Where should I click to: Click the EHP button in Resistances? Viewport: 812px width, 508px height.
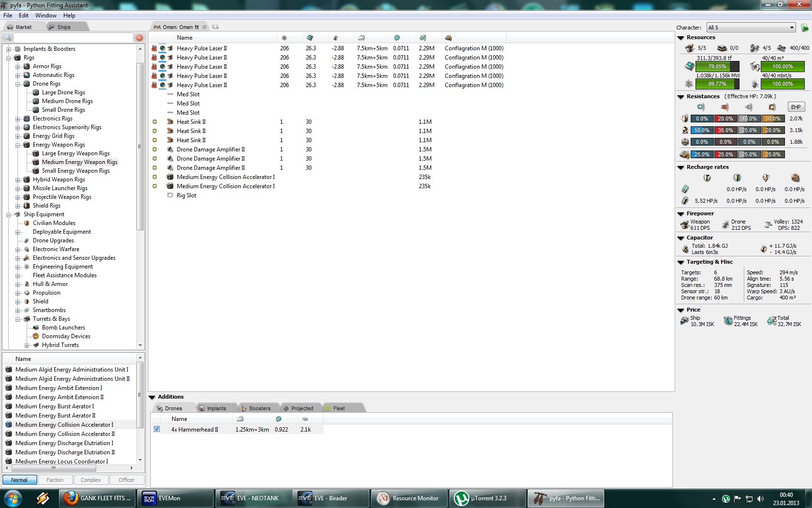[796, 107]
